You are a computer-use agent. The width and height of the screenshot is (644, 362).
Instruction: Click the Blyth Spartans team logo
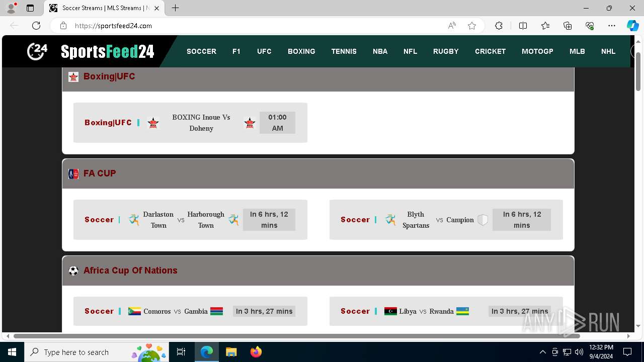coord(390,220)
